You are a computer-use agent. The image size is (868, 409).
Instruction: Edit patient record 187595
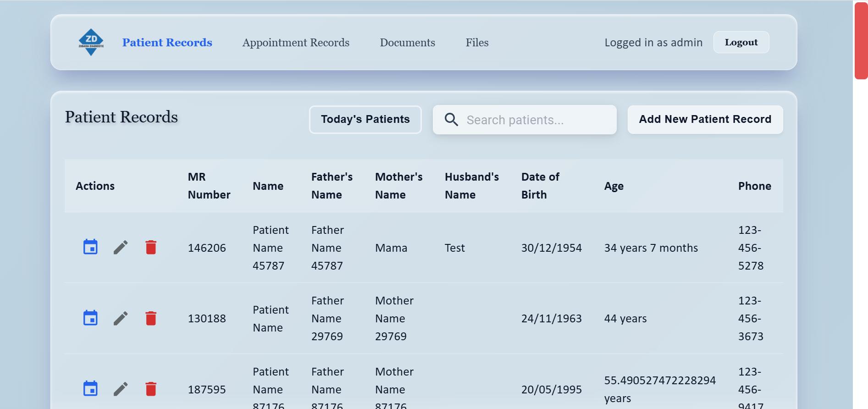pos(121,389)
